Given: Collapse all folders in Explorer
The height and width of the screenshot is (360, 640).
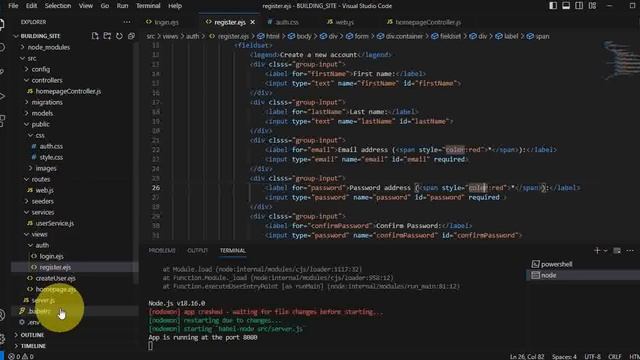Looking at the screenshot, I should [x=131, y=36].
